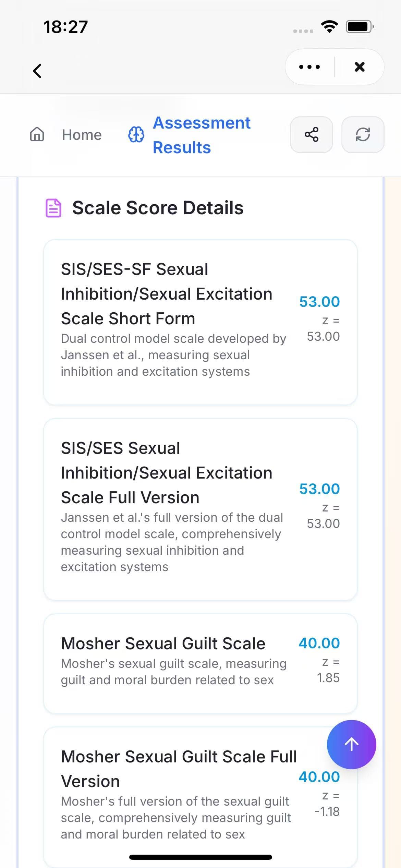401x868 pixels.
Task: Tap the 40.00 score with z = 1.85
Action: [319, 643]
